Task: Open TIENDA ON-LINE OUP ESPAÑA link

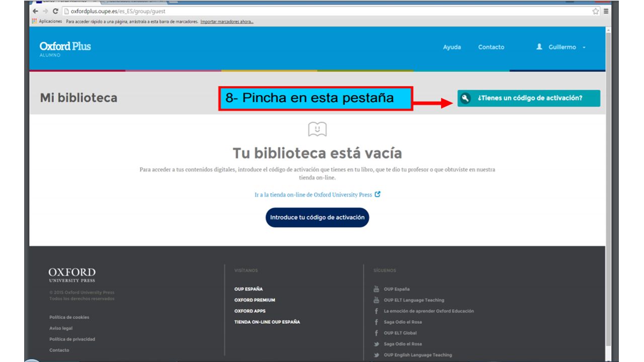Action: click(267, 322)
